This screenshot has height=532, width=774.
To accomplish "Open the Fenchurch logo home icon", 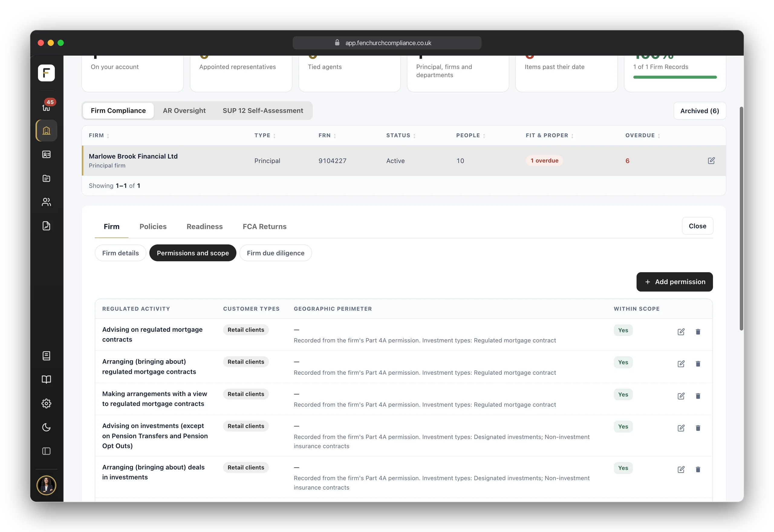I will (x=46, y=73).
